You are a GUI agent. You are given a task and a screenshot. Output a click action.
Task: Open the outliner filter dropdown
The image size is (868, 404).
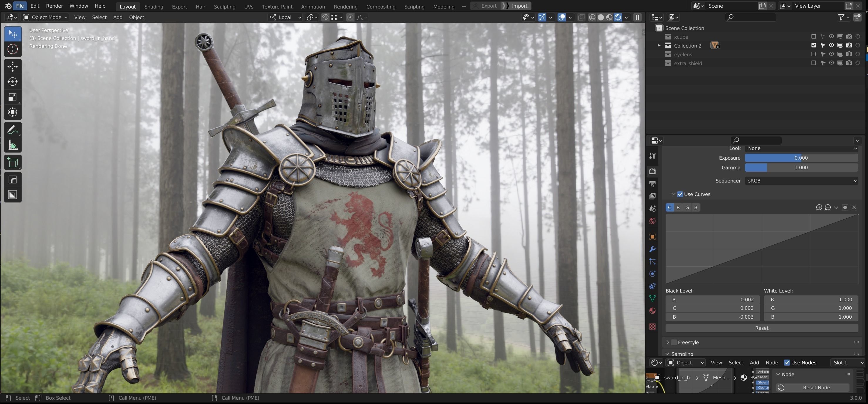(x=844, y=18)
